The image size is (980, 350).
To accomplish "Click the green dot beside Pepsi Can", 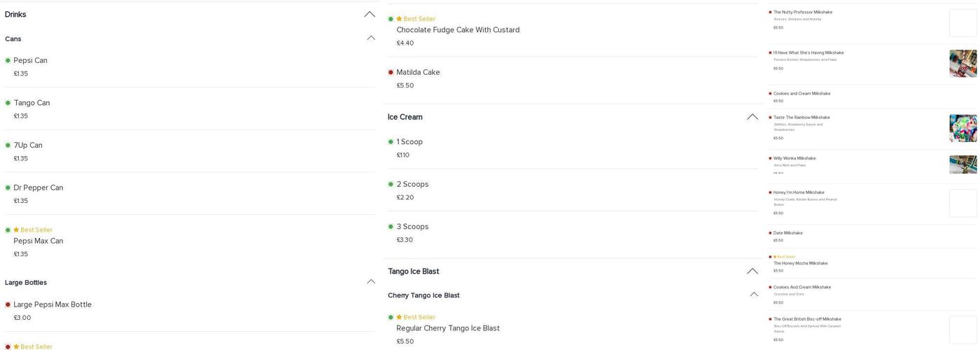I will pos(8,61).
